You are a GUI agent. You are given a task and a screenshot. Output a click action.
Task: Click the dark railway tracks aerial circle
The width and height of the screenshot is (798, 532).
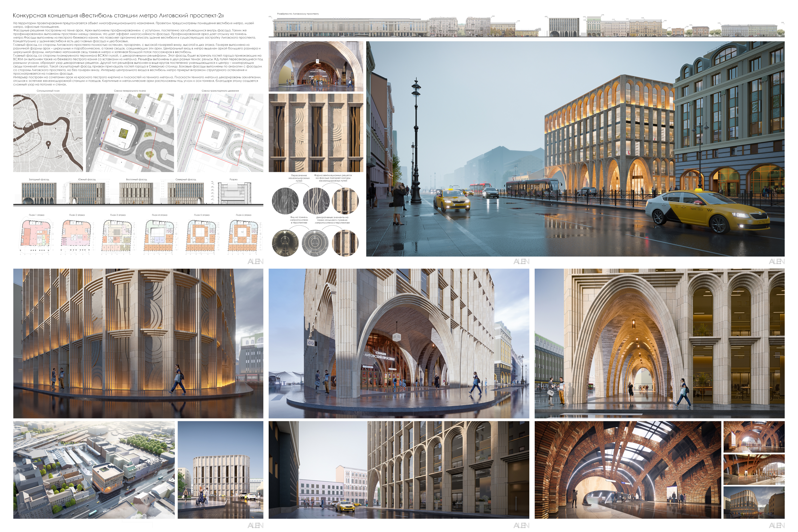(285, 201)
